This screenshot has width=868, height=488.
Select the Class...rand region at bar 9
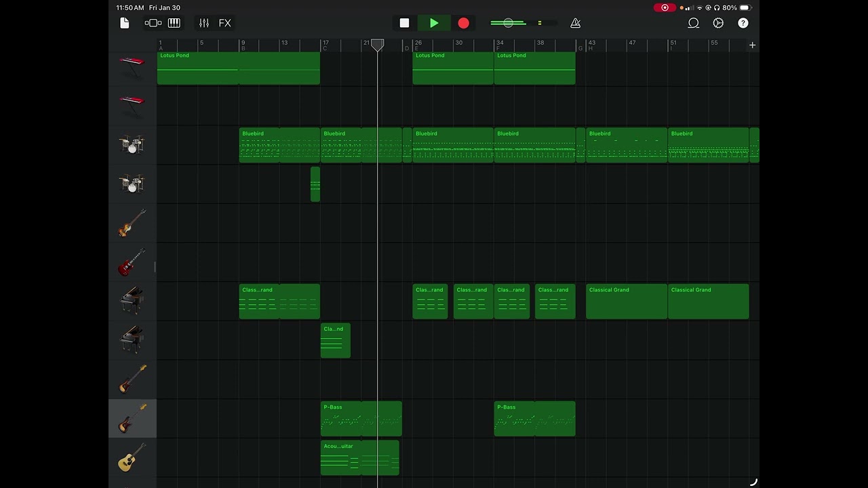pyautogui.click(x=279, y=302)
